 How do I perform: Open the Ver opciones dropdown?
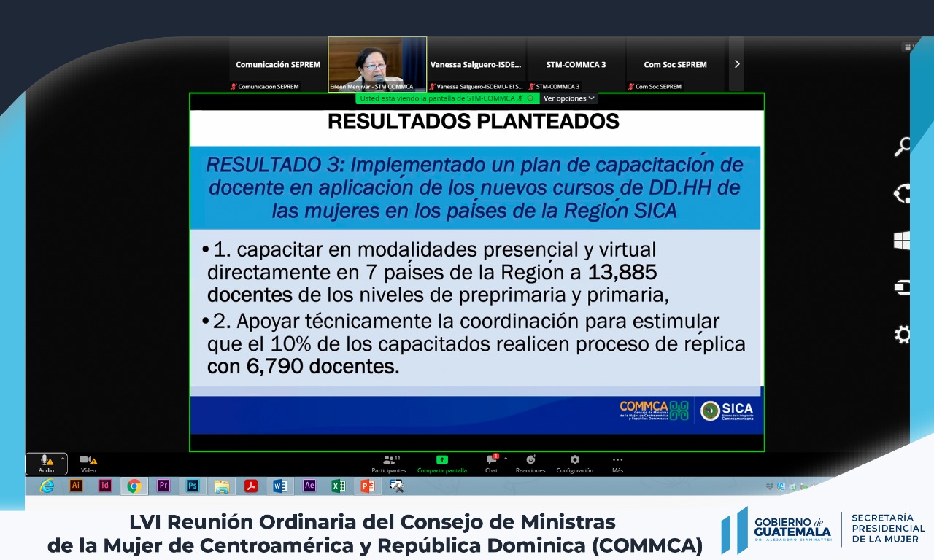pyautogui.click(x=568, y=98)
